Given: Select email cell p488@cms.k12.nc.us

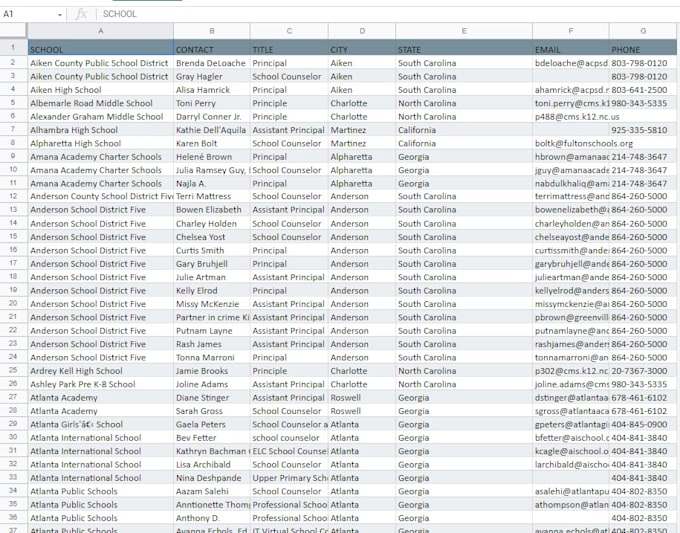Looking at the screenshot, I should point(571,117).
